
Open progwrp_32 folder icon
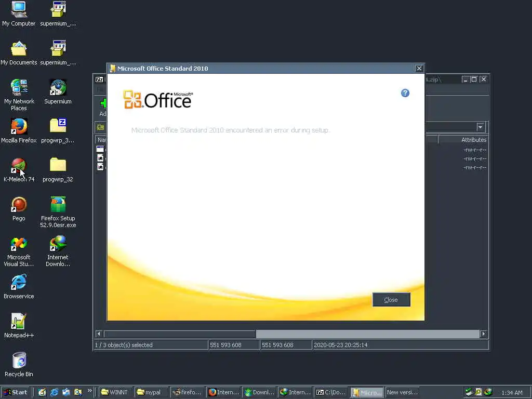(58, 170)
